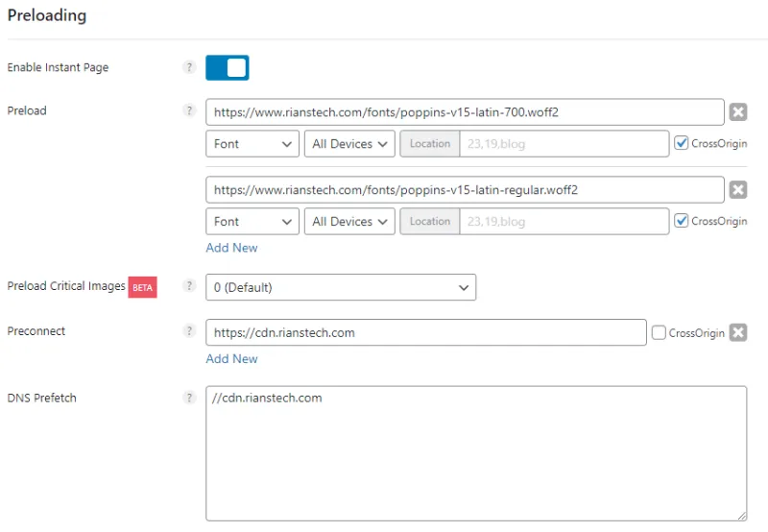Uncheck CrossOrigin for the latin-700 font

pyautogui.click(x=682, y=143)
